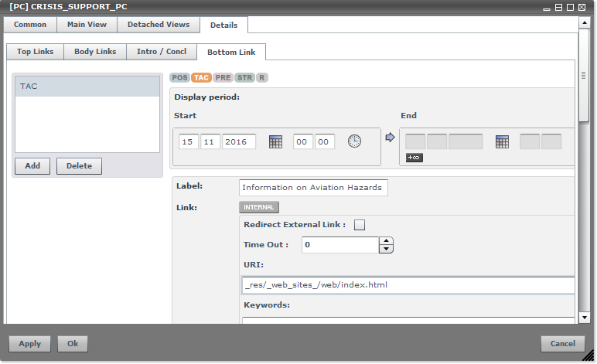Screen dimensions: 597x364
Task: Increase the Time Out value with up arrow
Action: 386,240
